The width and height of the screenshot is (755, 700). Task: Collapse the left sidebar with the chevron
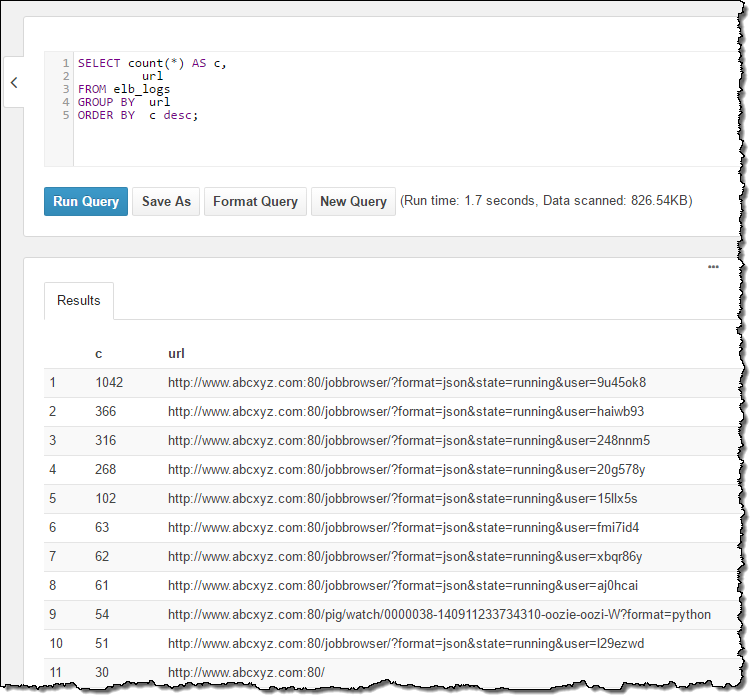[14, 83]
